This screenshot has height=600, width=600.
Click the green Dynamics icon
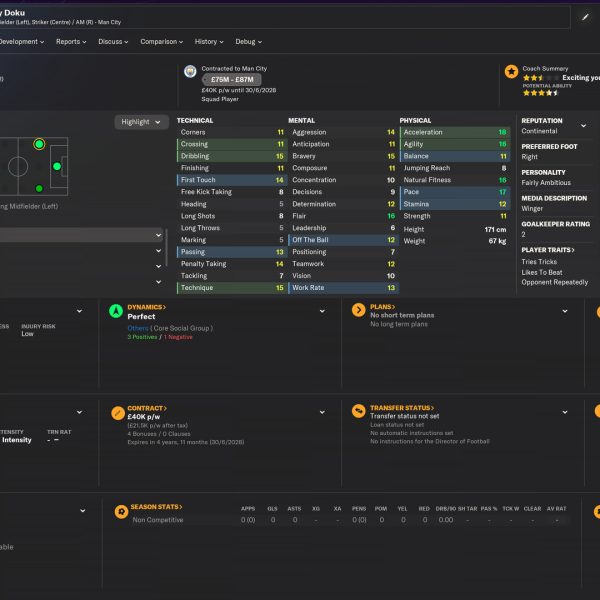116,311
